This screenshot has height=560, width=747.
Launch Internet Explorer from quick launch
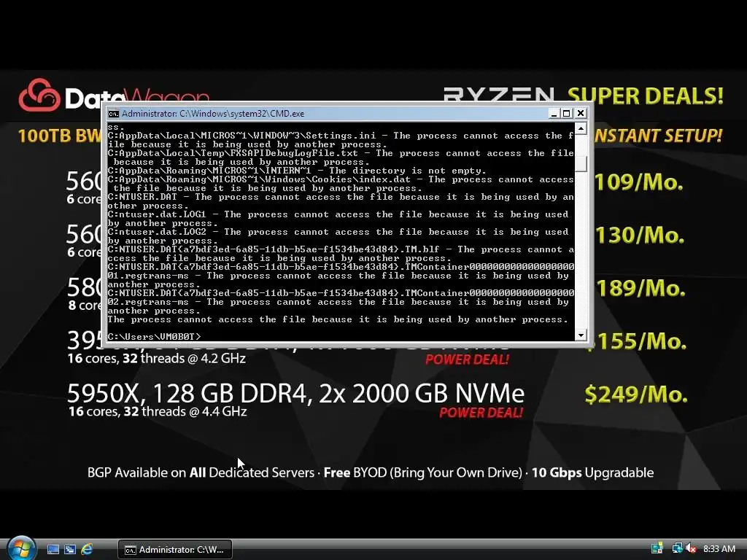87,550
